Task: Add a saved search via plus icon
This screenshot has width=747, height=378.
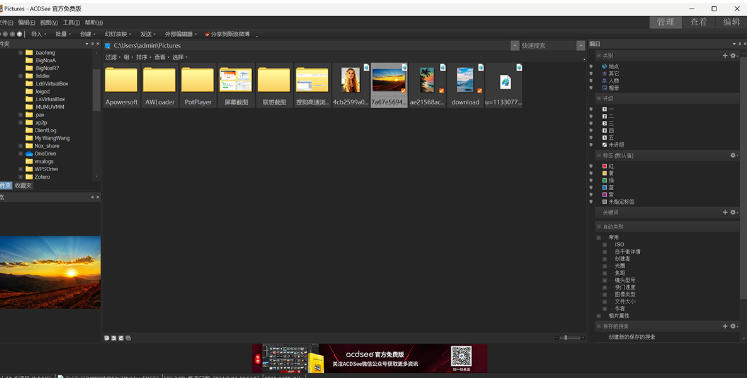Action: [725, 326]
